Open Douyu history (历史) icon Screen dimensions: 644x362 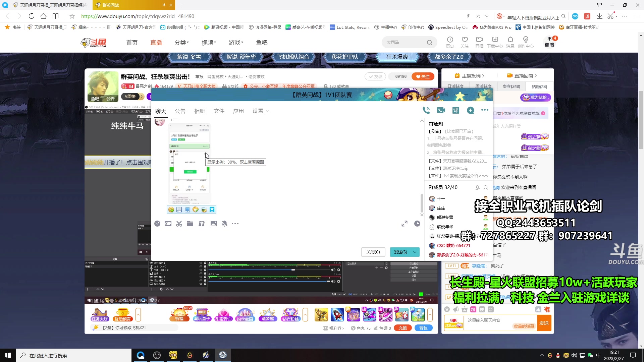click(x=450, y=42)
